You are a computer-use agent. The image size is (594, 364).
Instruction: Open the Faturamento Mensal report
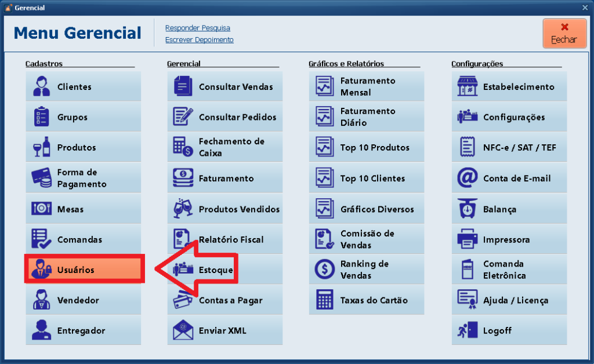pyautogui.click(x=366, y=87)
